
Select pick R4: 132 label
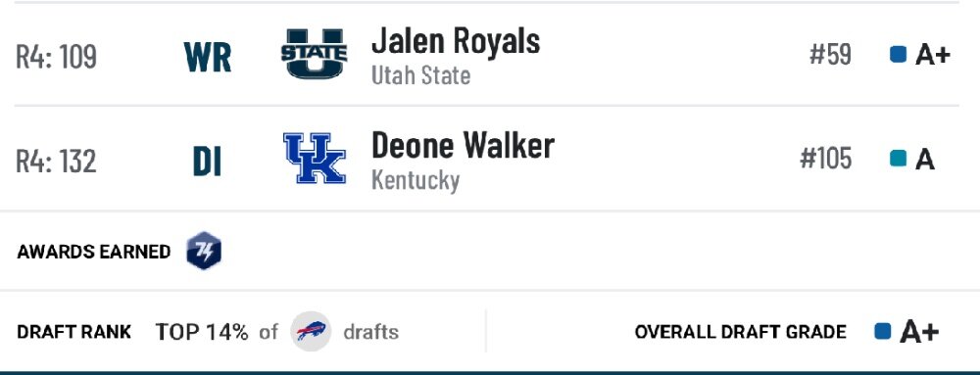tap(56, 161)
